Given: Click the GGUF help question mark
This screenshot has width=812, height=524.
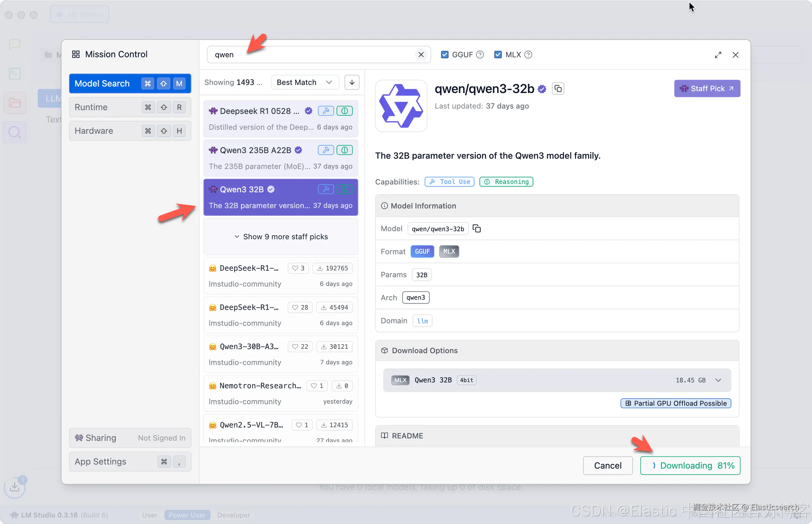Looking at the screenshot, I should coord(480,54).
